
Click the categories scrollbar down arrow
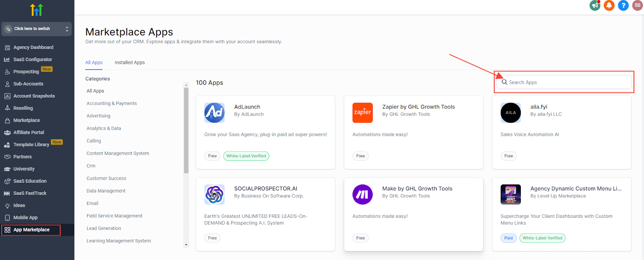click(x=186, y=245)
